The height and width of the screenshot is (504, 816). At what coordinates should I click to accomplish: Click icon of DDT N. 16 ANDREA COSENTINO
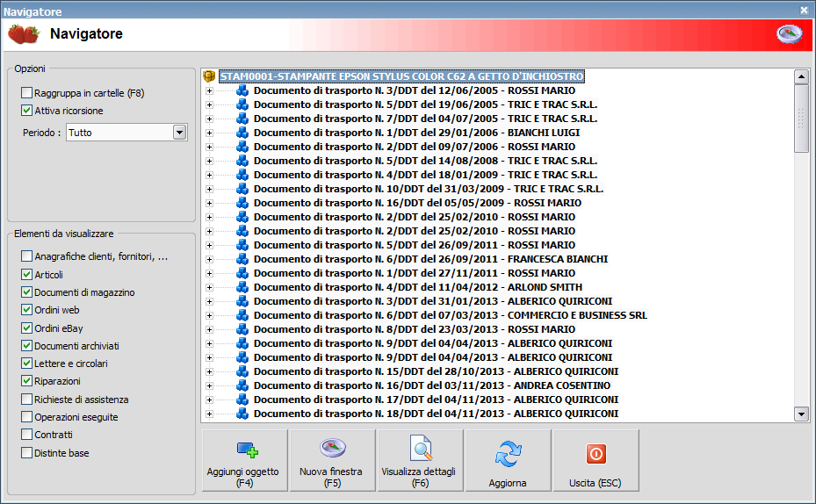click(242, 385)
